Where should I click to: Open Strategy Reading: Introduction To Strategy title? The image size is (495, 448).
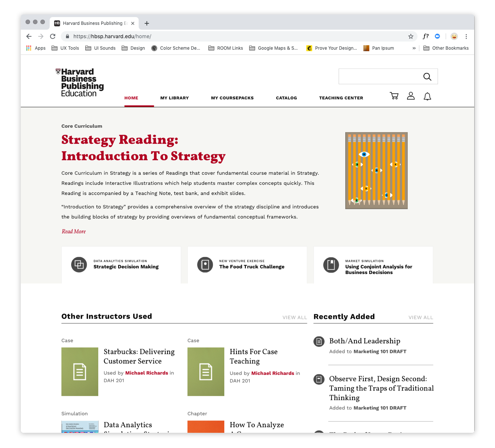coord(143,148)
